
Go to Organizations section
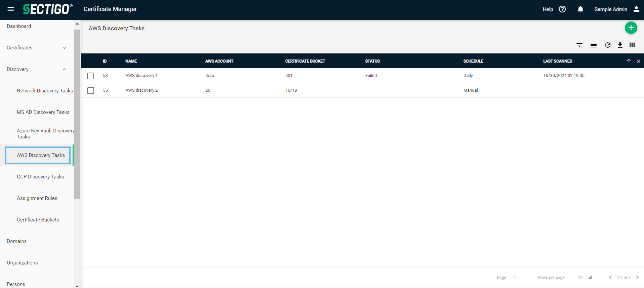pyautogui.click(x=22, y=263)
